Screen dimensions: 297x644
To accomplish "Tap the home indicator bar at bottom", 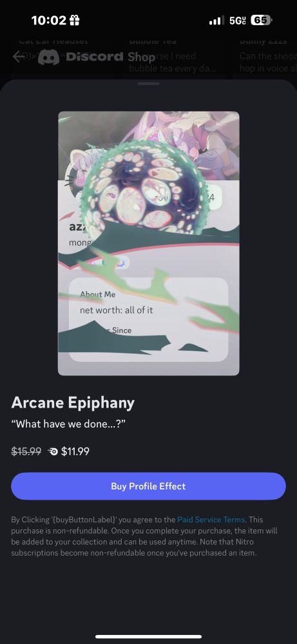I will 148,637.
